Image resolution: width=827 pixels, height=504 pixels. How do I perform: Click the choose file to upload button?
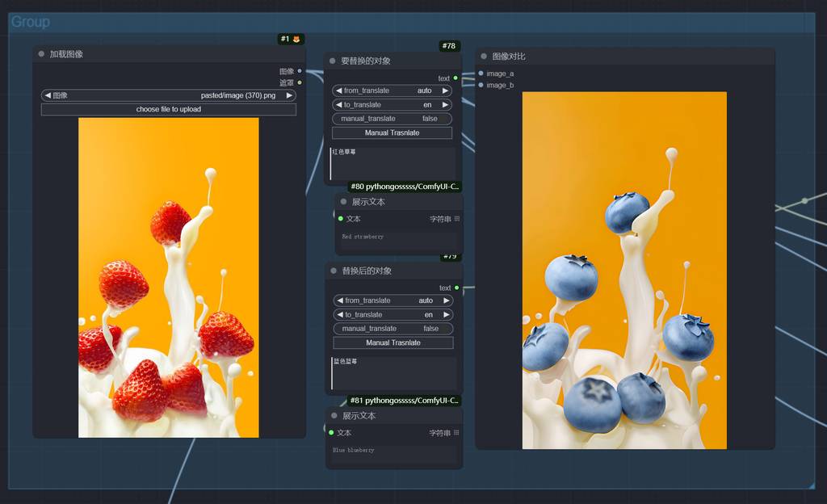click(x=168, y=109)
